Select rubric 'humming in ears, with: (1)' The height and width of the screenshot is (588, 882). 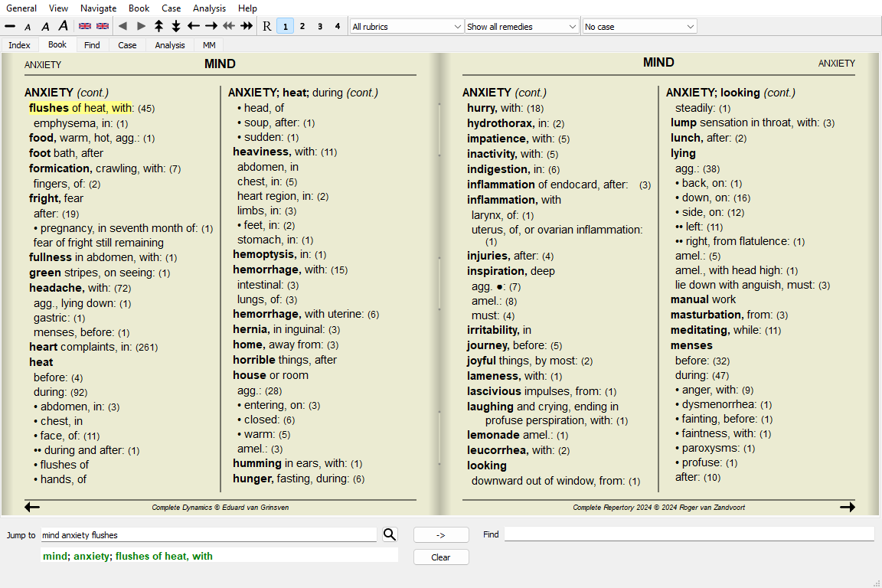(298, 464)
